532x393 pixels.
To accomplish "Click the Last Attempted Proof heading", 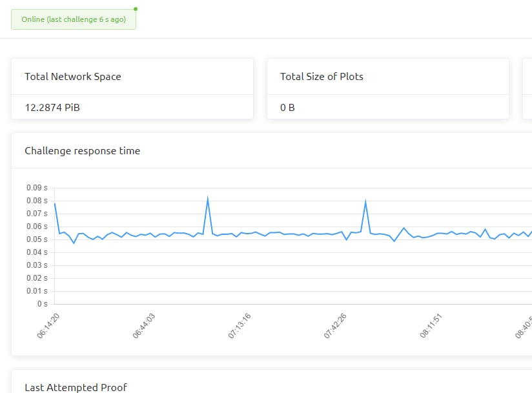I will click(x=76, y=387).
